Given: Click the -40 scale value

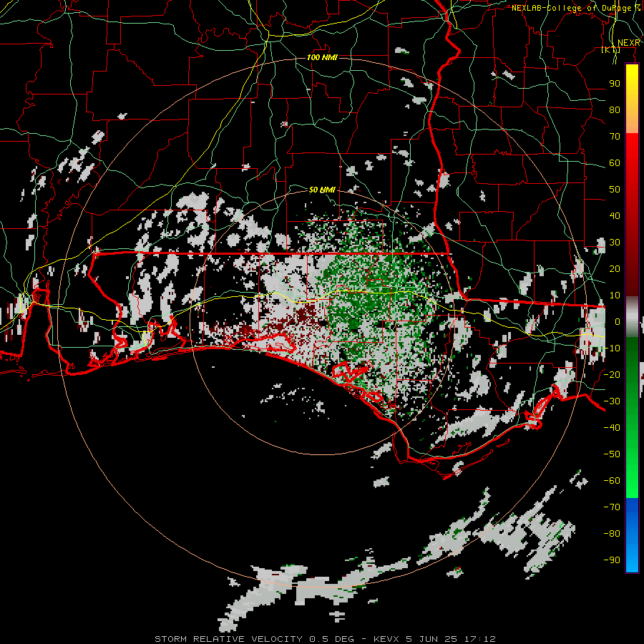Looking at the screenshot, I should coord(612,428).
